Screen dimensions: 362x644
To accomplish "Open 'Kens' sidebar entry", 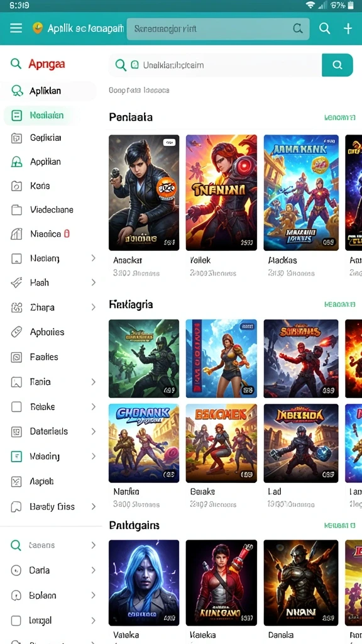I will (40, 186).
